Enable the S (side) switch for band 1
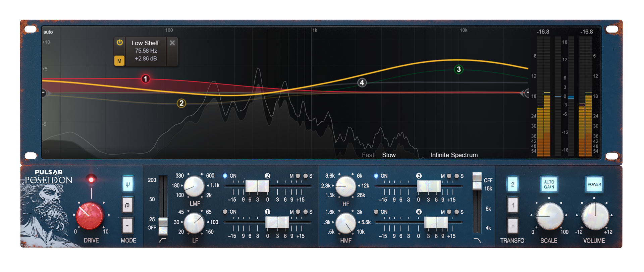The height and width of the screenshot is (272, 644). pos(306,212)
